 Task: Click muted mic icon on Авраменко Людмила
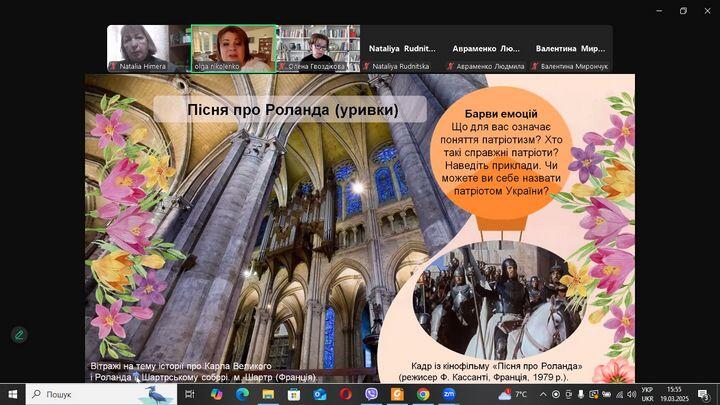(450, 66)
